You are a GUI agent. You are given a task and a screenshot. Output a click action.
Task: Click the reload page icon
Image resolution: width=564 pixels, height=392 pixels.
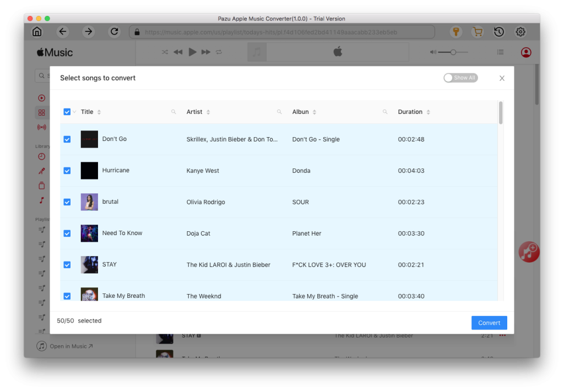pyautogui.click(x=115, y=32)
